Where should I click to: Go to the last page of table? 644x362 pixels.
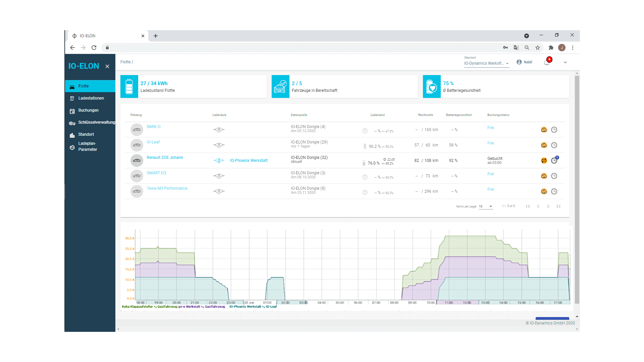(x=558, y=206)
